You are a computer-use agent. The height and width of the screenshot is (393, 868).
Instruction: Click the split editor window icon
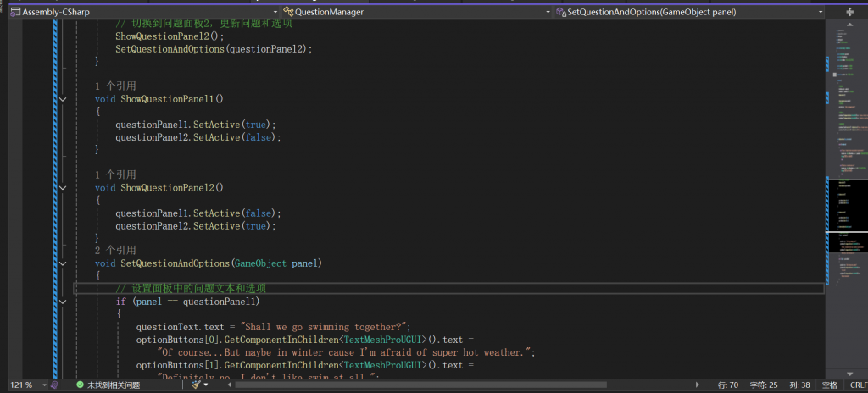[849, 12]
